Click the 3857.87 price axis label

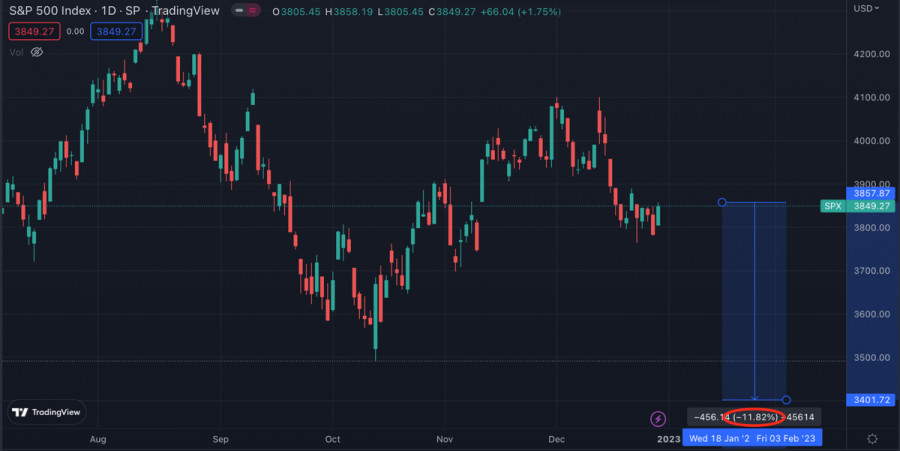click(871, 193)
